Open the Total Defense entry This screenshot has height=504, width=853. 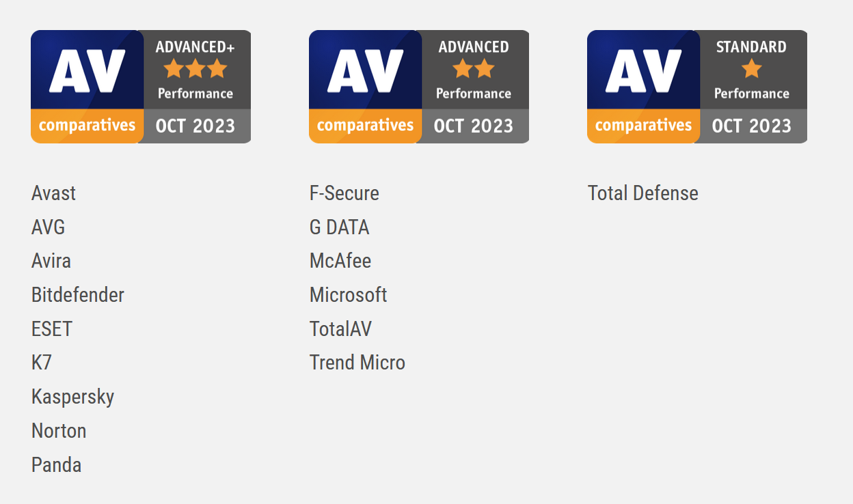pyautogui.click(x=643, y=193)
